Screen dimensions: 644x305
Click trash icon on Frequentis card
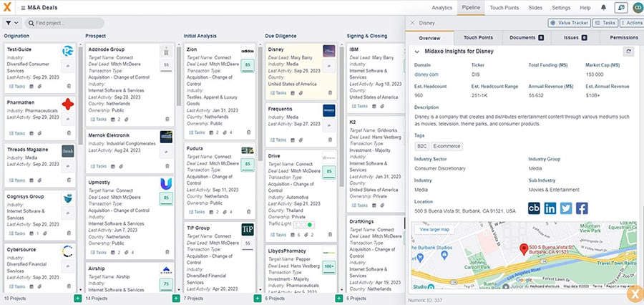(x=330, y=140)
